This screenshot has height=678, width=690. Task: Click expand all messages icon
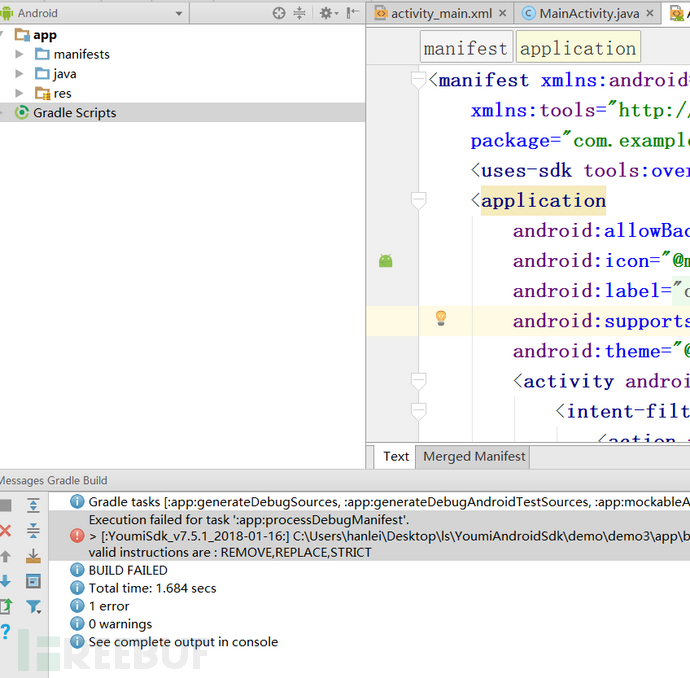(x=33, y=506)
